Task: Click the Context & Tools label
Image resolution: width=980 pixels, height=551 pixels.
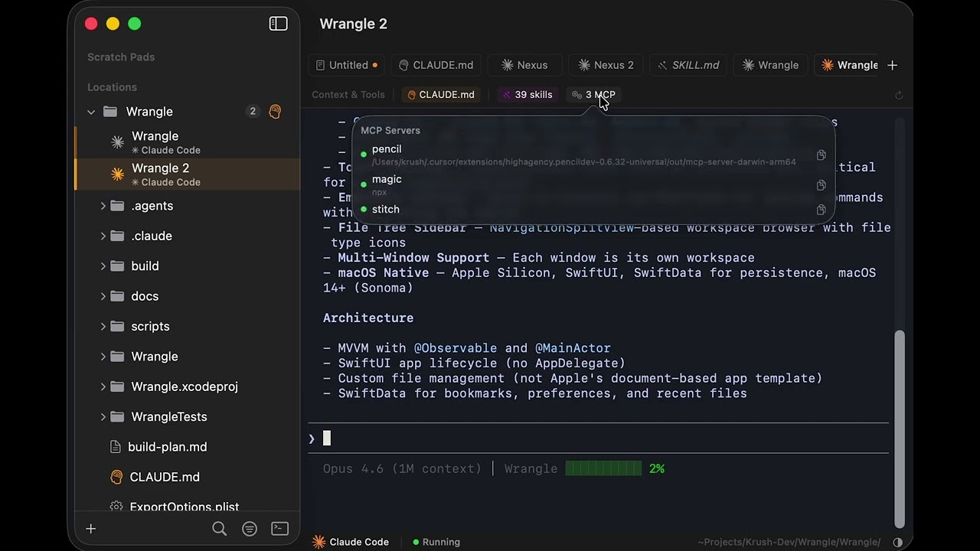Action: point(348,95)
